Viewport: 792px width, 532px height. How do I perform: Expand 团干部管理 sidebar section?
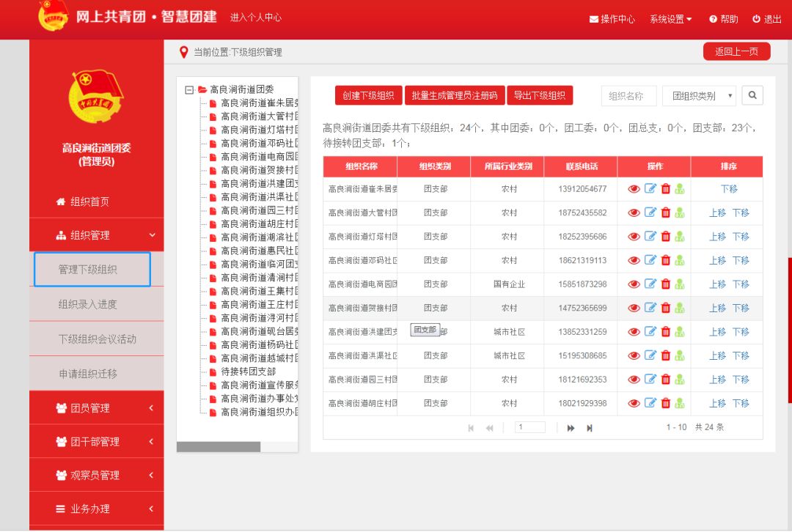click(x=97, y=442)
